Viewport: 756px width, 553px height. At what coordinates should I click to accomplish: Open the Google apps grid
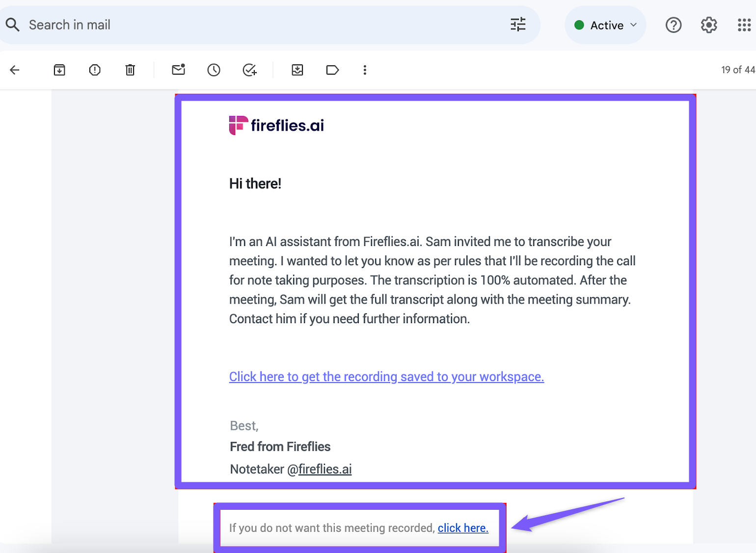coord(744,25)
